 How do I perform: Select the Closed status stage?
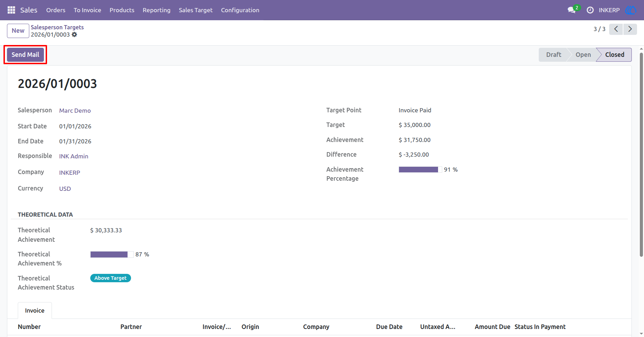tap(614, 55)
